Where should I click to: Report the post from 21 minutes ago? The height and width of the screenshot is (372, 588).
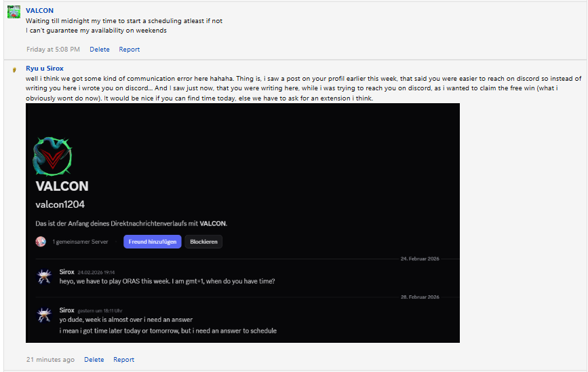[123, 359]
